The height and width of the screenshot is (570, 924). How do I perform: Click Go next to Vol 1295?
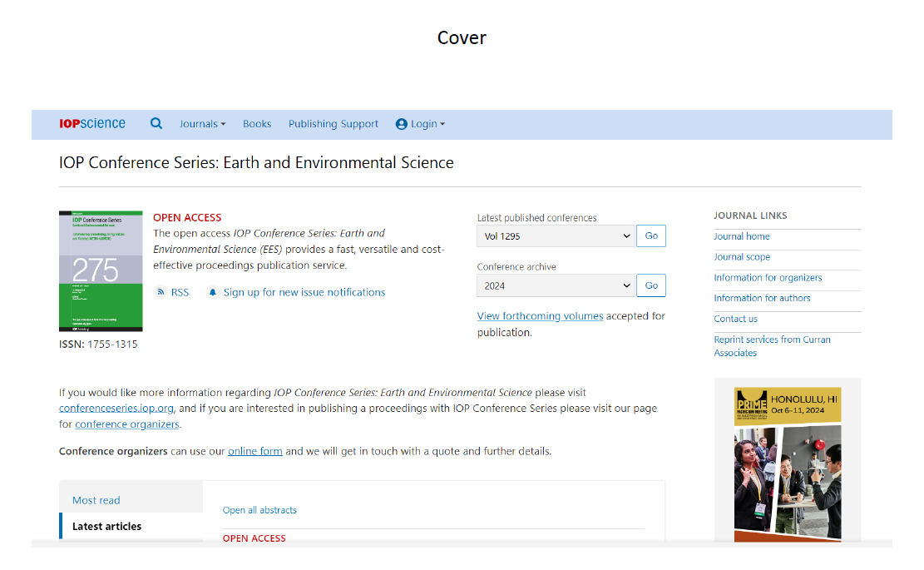pyautogui.click(x=651, y=235)
